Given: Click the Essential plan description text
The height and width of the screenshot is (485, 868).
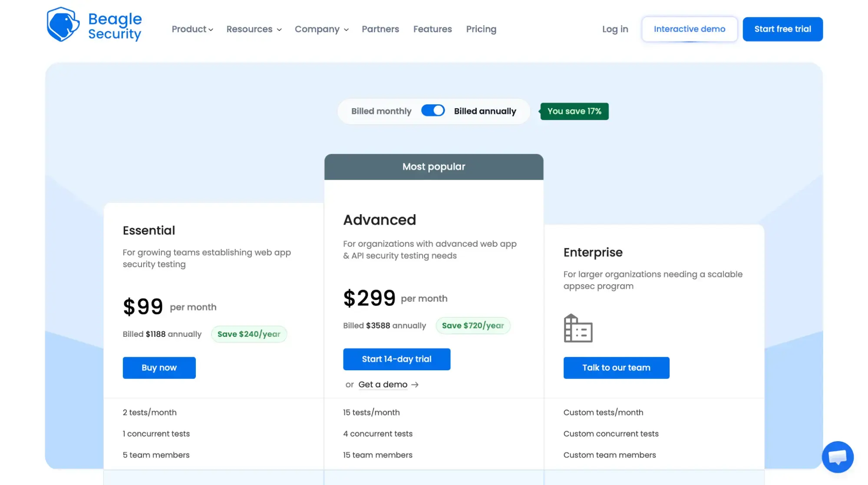Looking at the screenshot, I should click(207, 258).
